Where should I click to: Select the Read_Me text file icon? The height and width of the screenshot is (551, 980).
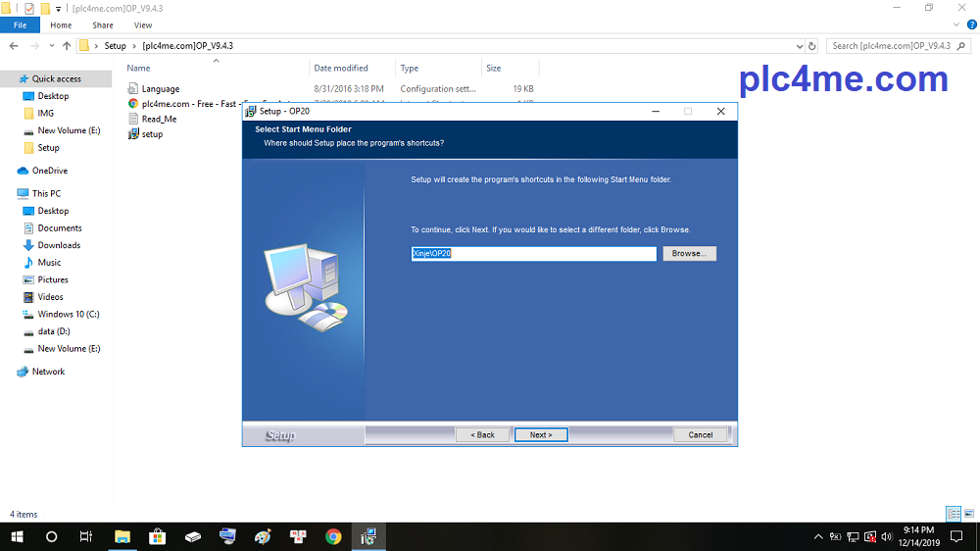[133, 119]
